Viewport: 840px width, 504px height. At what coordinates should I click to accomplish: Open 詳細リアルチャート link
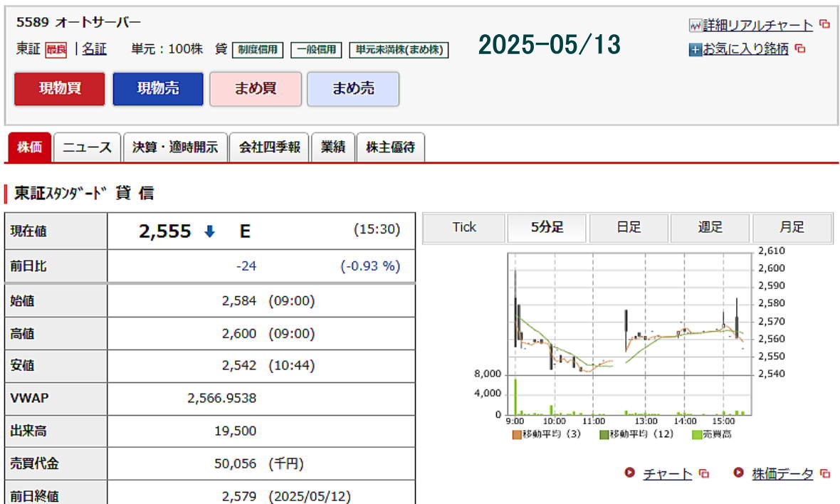point(757,25)
